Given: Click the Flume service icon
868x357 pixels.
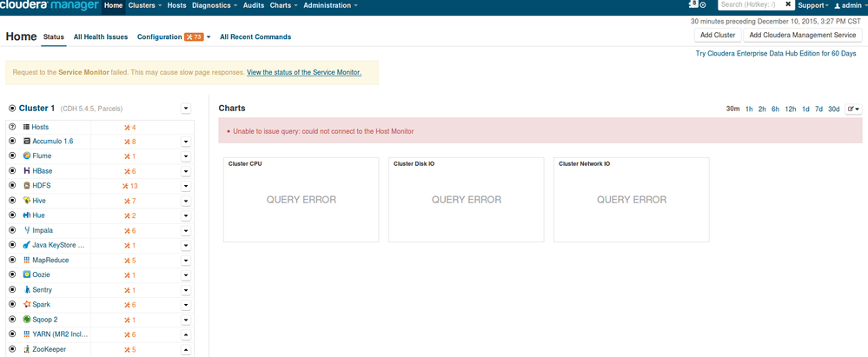Looking at the screenshot, I should pyautogui.click(x=27, y=156).
